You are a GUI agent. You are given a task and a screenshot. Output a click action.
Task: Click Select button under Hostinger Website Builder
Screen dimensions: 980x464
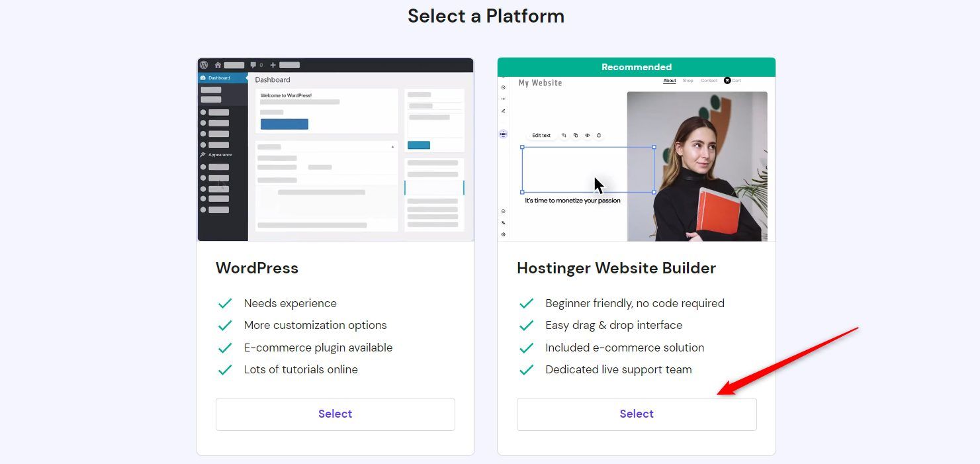pos(637,414)
